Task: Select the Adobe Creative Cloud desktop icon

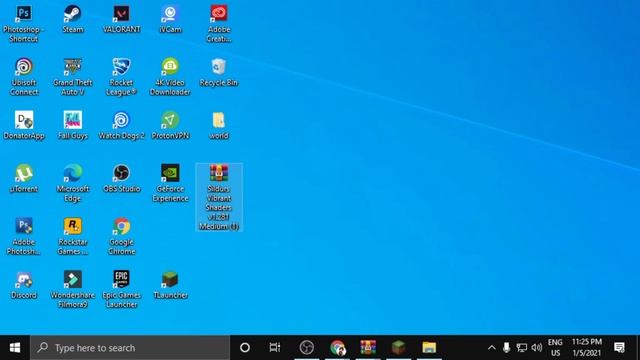Action: (x=219, y=24)
